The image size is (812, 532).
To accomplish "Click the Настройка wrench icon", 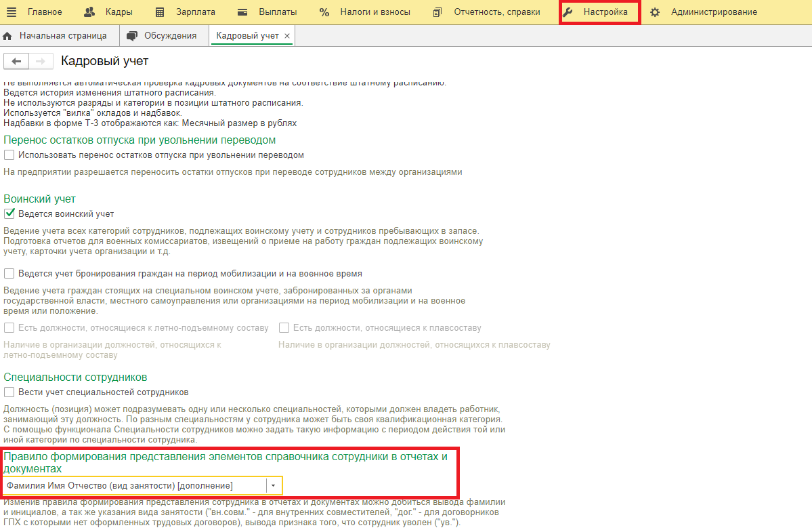I will click(x=568, y=12).
